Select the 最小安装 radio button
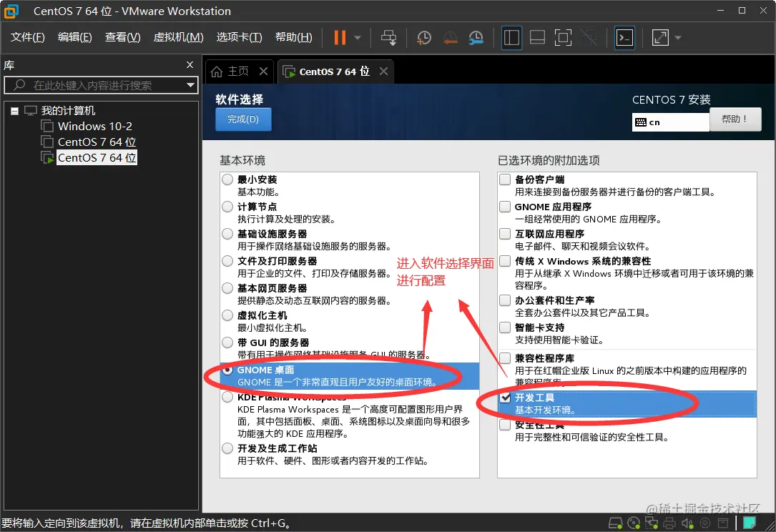 [227, 179]
